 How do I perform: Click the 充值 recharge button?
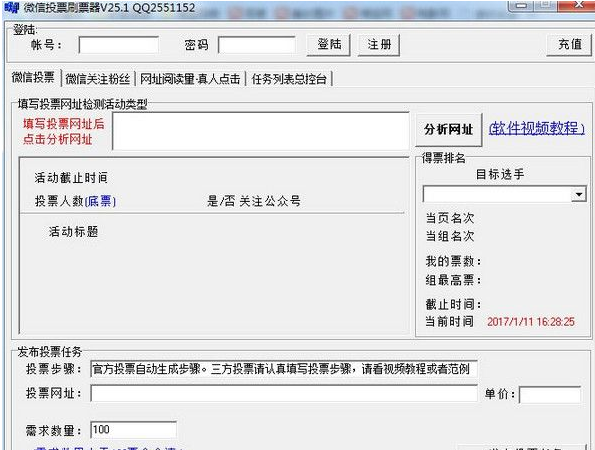[569, 45]
